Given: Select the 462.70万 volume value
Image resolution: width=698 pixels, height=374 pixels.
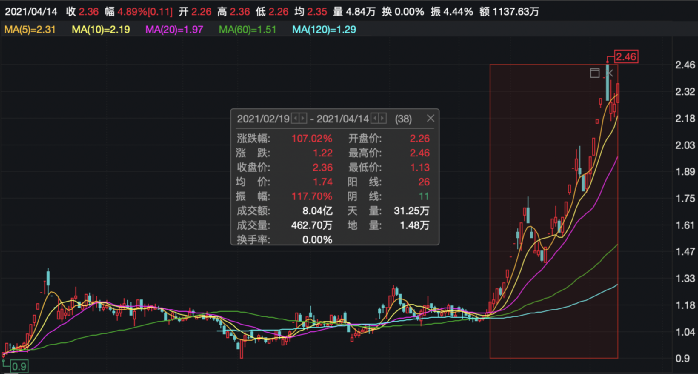Looking at the screenshot, I should tap(312, 225).
